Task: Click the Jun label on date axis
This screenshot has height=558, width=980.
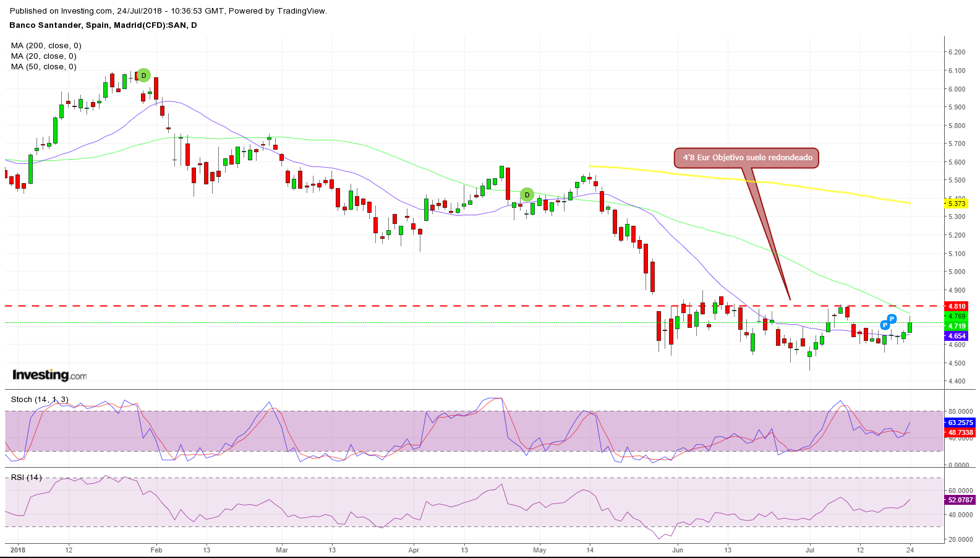Action: [x=678, y=549]
